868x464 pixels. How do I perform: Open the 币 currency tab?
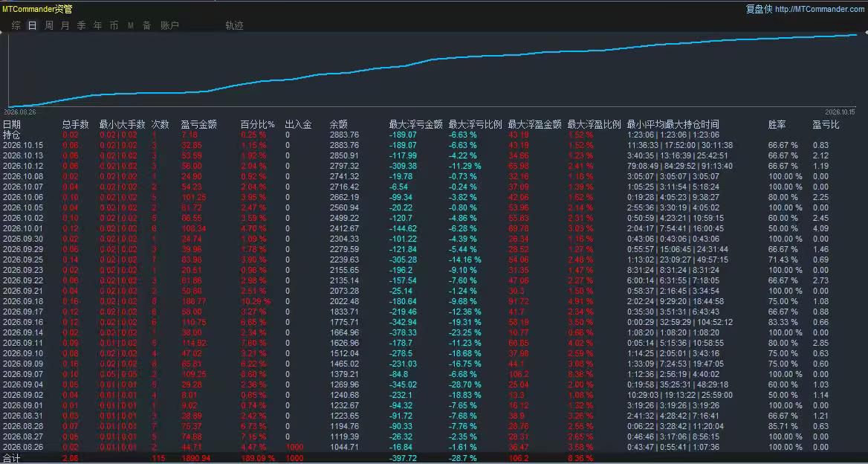click(x=114, y=25)
